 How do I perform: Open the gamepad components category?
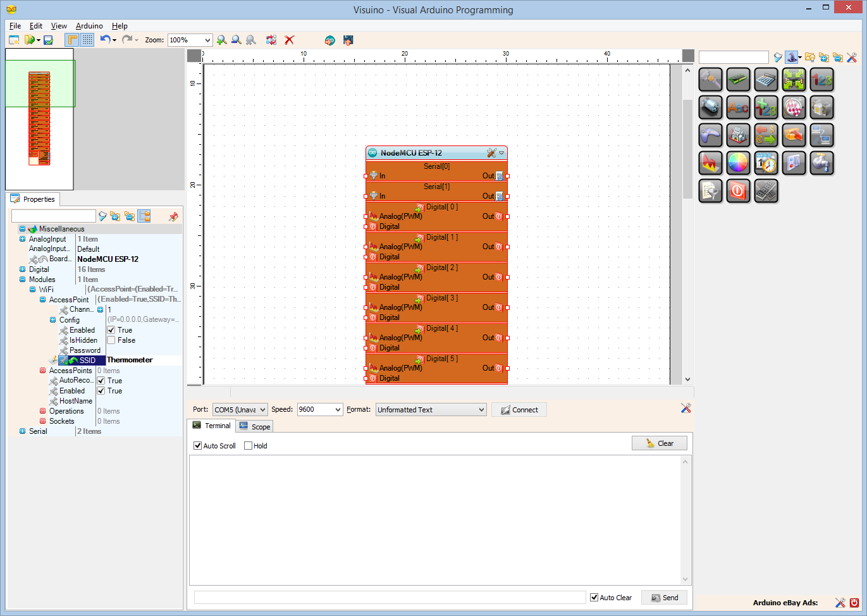[x=710, y=135]
